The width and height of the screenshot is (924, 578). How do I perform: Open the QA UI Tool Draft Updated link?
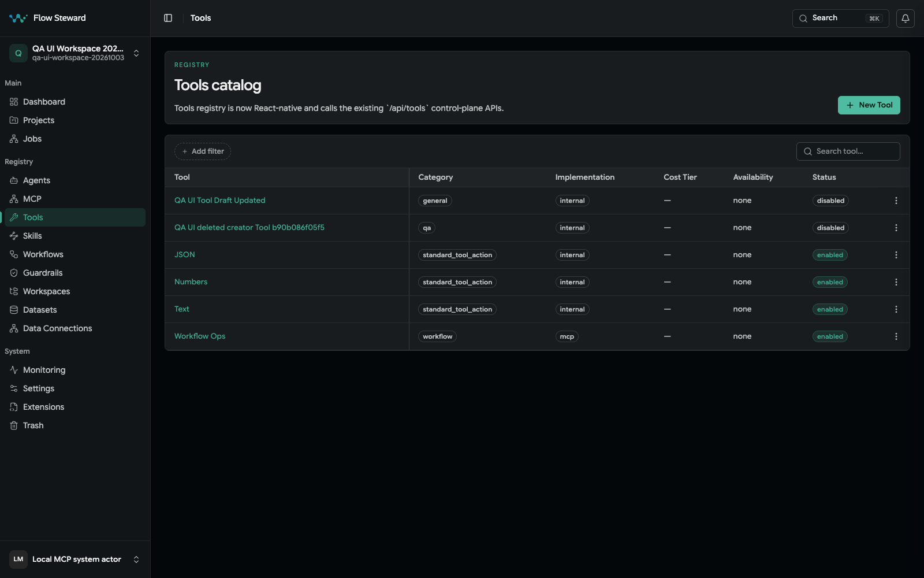220,201
